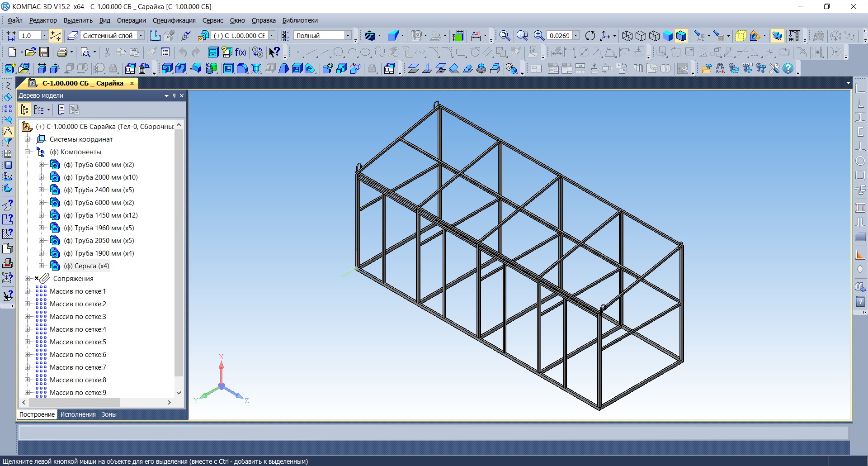The height and width of the screenshot is (466, 868).
Task: Switch to the Зоны tab
Action: [109, 414]
